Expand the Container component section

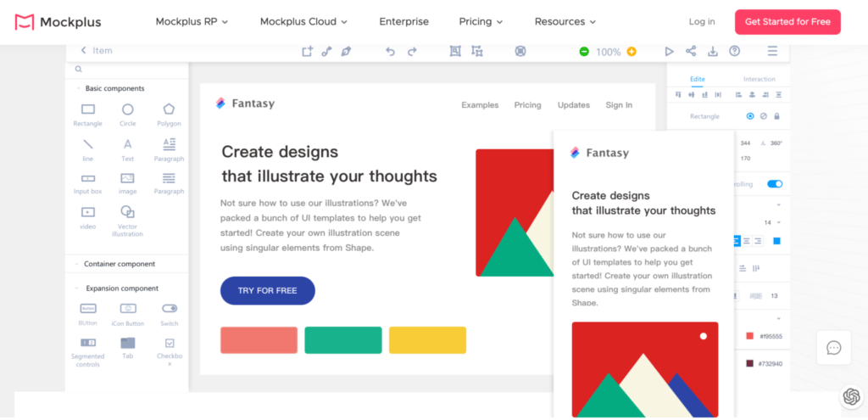pyautogui.click(x=79, y=264)
